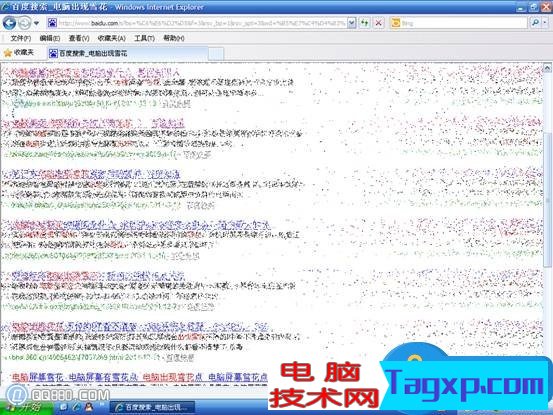Click related search link 电脑出现雪花点

(x=172, y=377)
